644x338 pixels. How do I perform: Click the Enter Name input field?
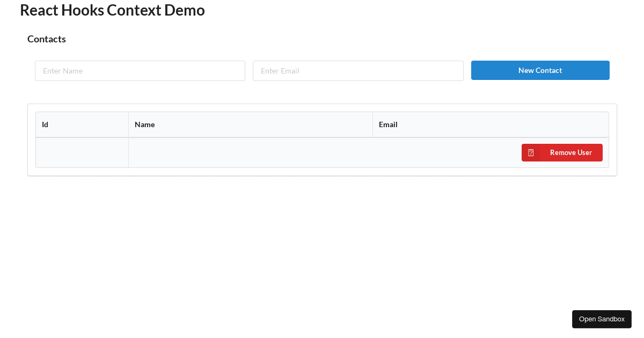pyautogui.click(x=140, y=70)
